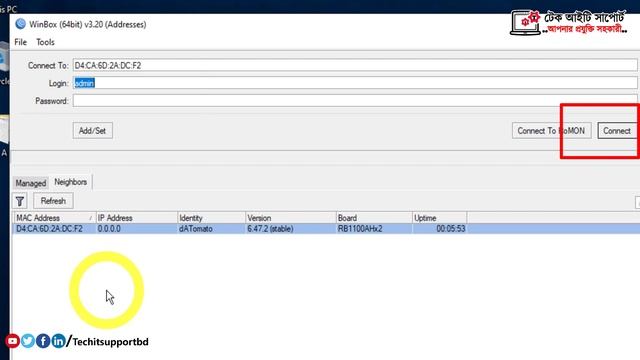Select the 00:05:53 uptime cell
The image size is (640, 360).
(x=439, y=229)
